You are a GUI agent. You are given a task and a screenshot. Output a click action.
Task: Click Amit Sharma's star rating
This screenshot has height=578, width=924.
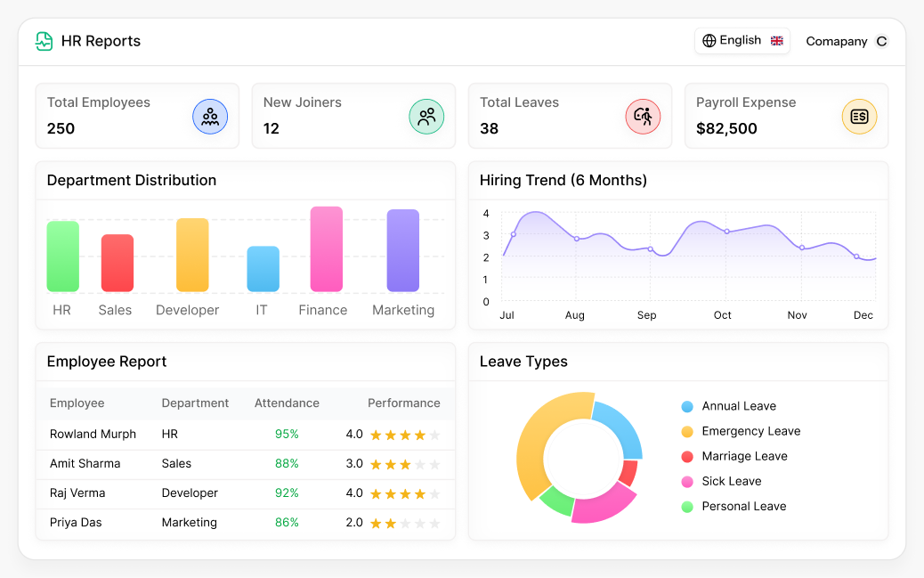click(x=405, y=465)
